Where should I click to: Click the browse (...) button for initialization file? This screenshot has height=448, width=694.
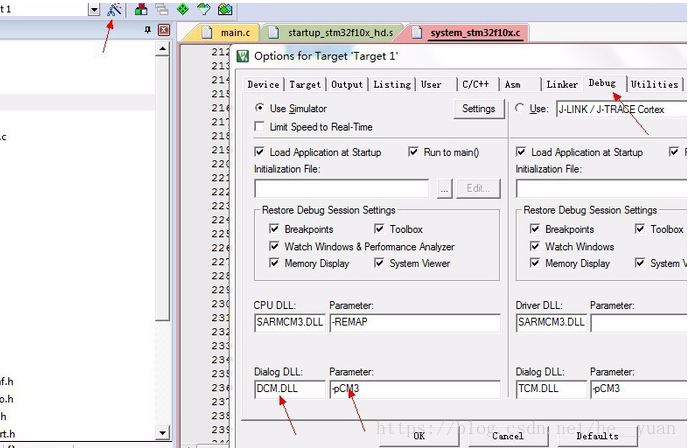coord(444,189)
